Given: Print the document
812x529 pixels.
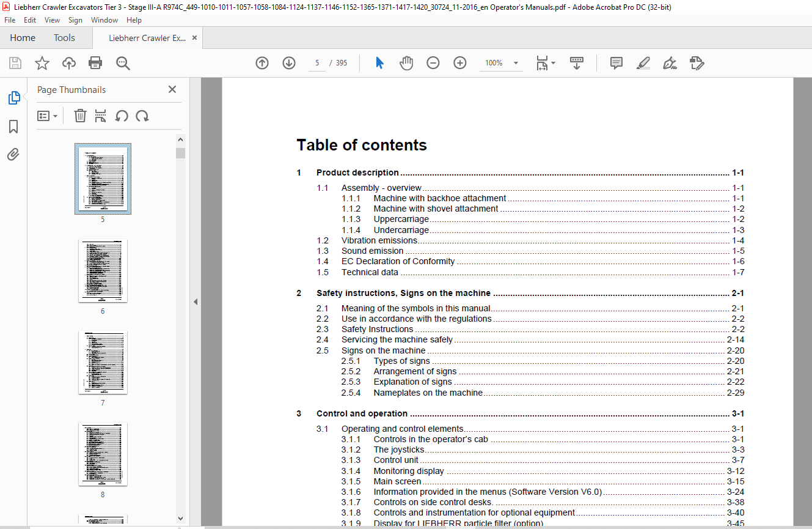Looking at the screenshot, I should pyautogui.click(x=95, y=63).
